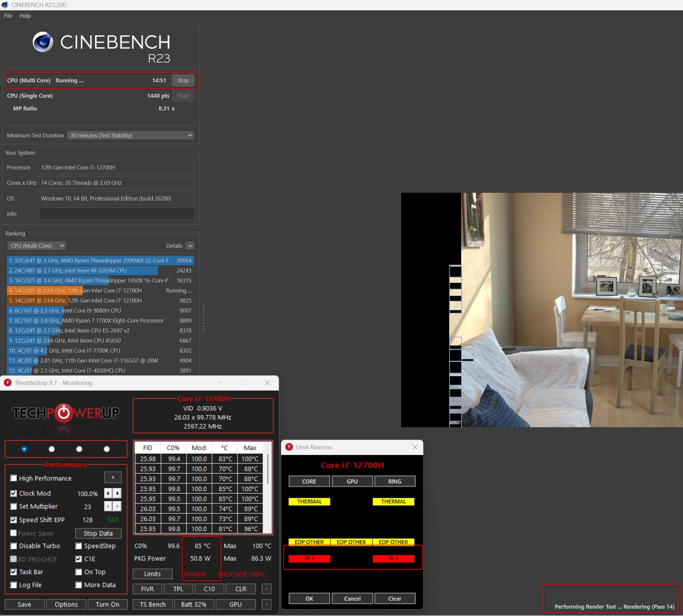Decrease Clock Mod with left arrow

[x=108, y=494]
